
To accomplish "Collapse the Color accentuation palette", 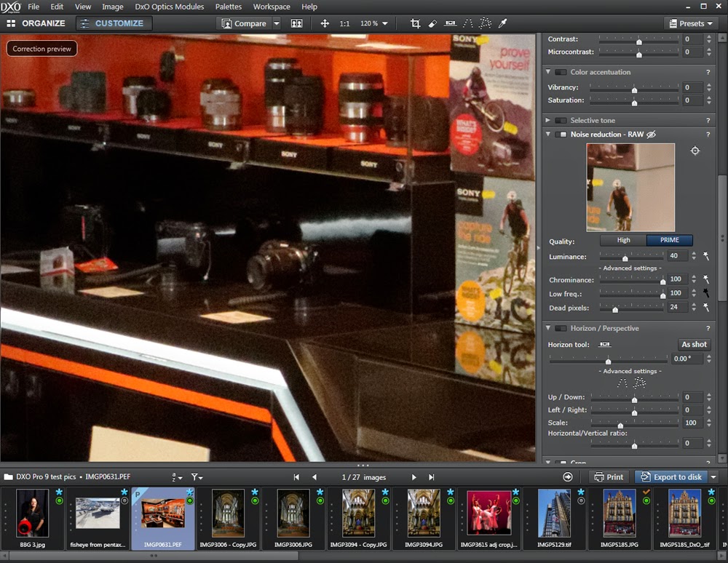I will pos(548,72).
